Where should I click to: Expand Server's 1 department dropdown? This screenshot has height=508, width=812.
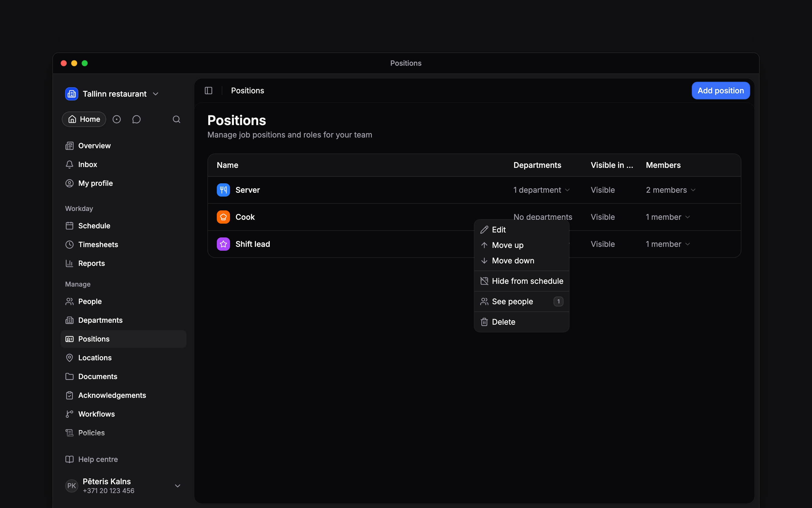coord(542,190)
